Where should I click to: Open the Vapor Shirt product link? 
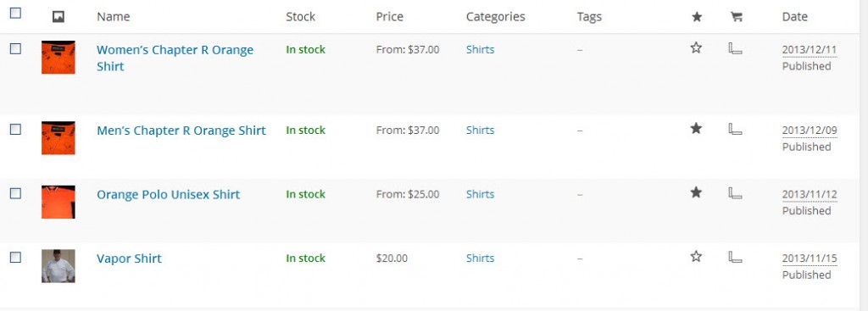129,258
